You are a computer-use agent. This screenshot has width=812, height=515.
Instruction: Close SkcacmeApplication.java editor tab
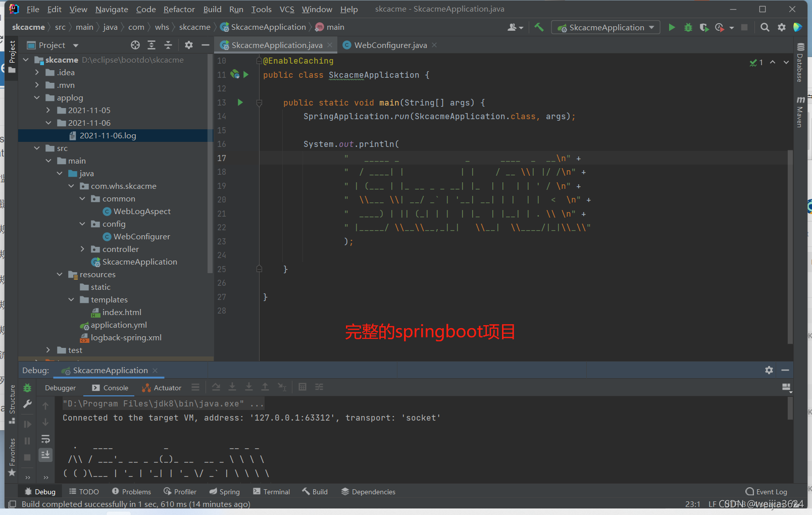pyautogui.click(x=330, y=45)
